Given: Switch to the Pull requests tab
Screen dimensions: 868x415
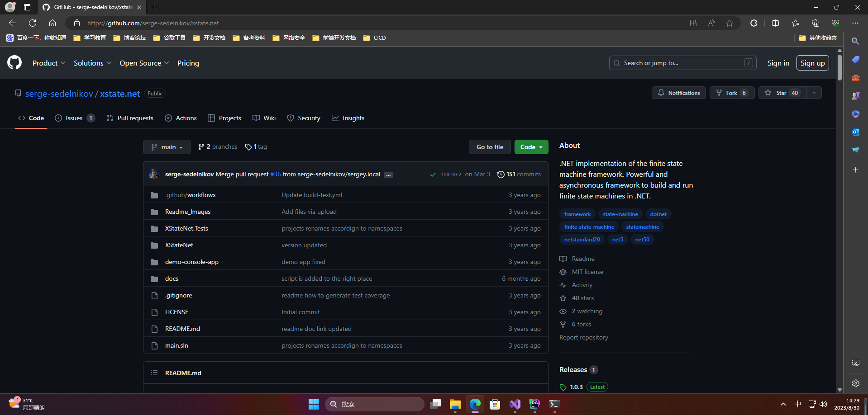Looking at the screenshot, I should [130, 118].
